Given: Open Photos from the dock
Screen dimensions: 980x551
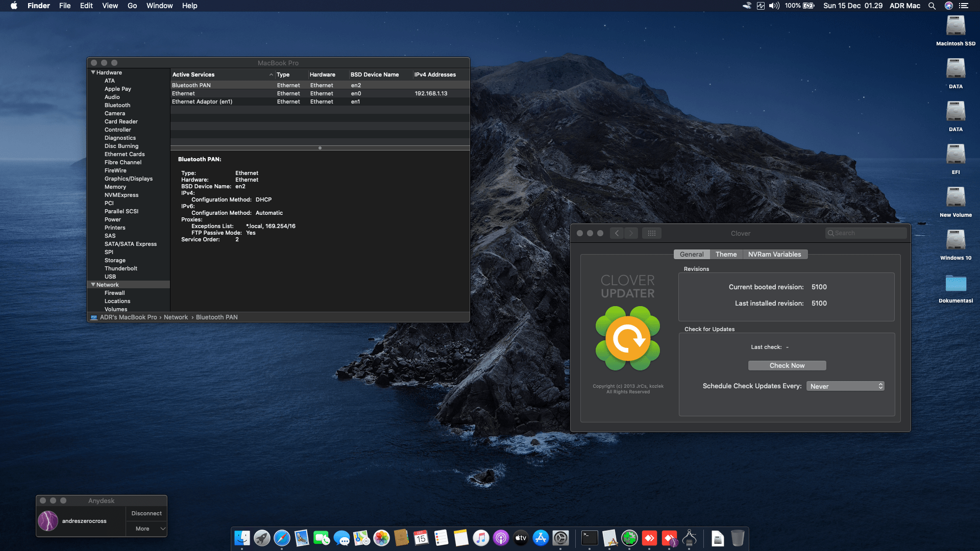Looking at the screenshot, I should click(381, 538).
